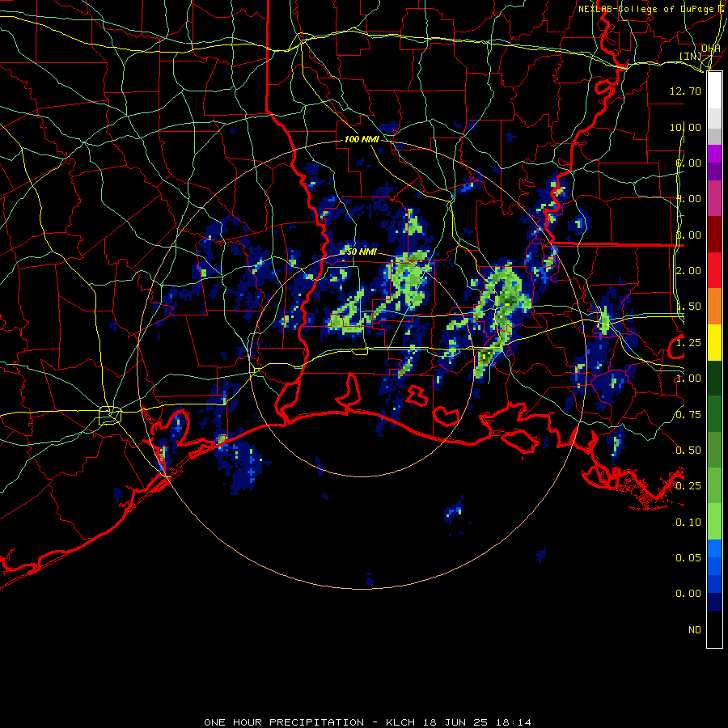Select the "3.00" scale label
The width and height of the screenshot is (728, 728).
(x=688, y=235)
